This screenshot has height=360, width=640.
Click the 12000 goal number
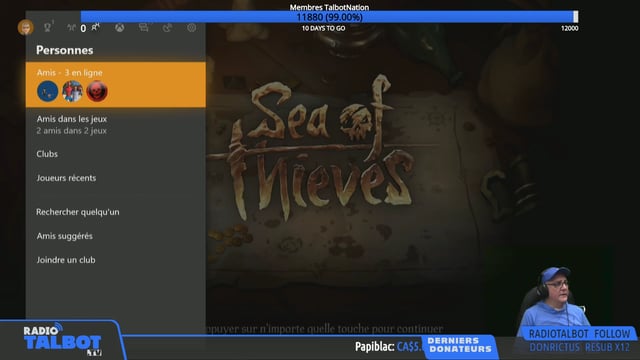(x=569, y=29)
